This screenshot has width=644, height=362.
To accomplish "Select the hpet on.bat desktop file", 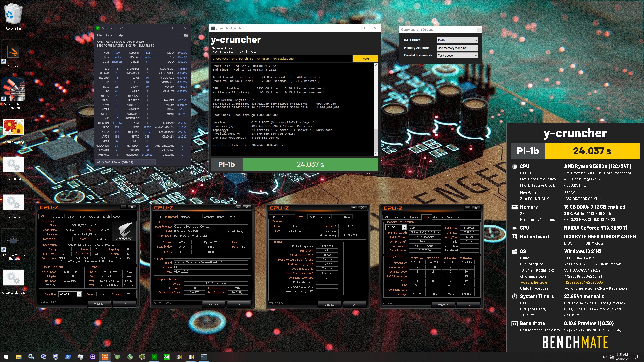I will point(13,206).
